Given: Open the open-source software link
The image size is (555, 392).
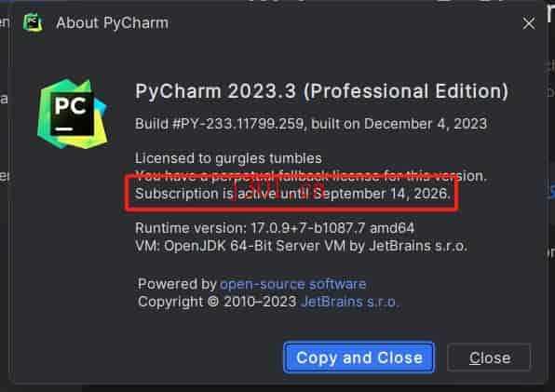Looking at the screenshot, I should (293, 284).
